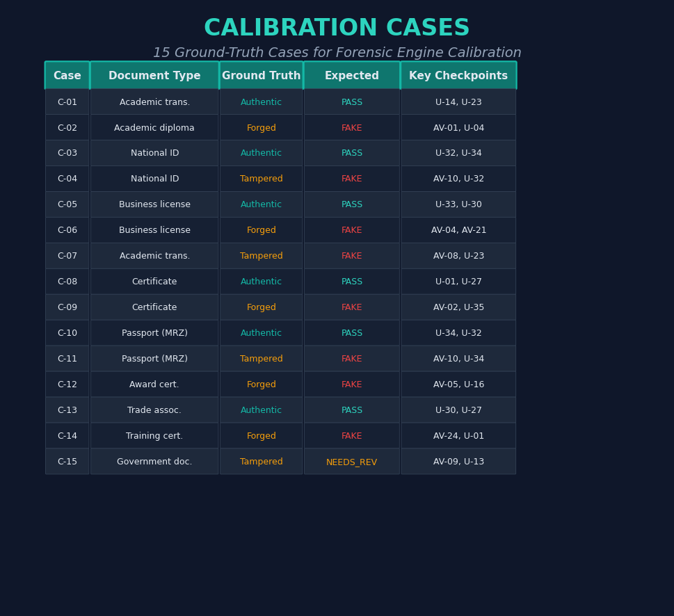The height and width of the screenshot is (616, 674).
Task: Click the Authentic label for National ID C-03
Action: [261, 152]
